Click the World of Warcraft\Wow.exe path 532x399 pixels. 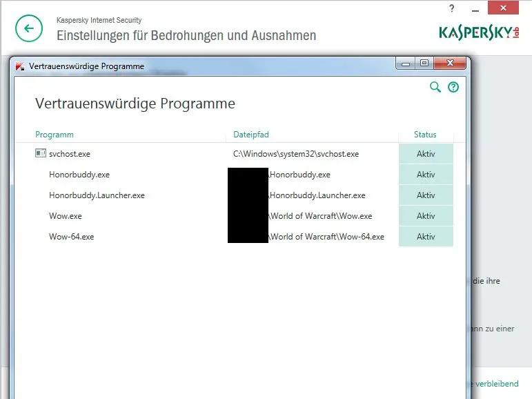(x=321, y=216)
